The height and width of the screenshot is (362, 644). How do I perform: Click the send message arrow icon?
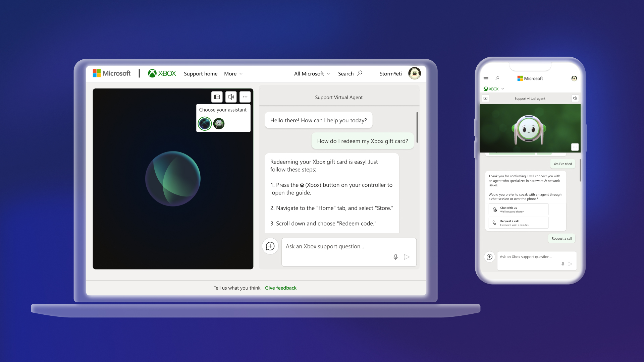click(x=407, y=257)
